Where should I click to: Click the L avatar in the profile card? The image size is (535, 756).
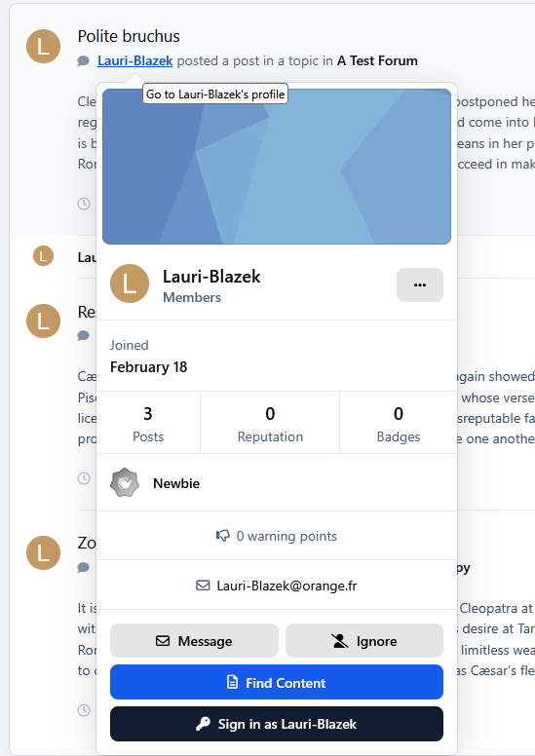[x=130, y=283]
